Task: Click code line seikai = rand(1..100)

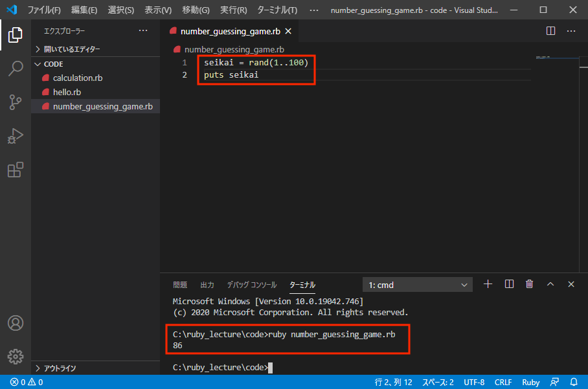Action: coord(256,63)
